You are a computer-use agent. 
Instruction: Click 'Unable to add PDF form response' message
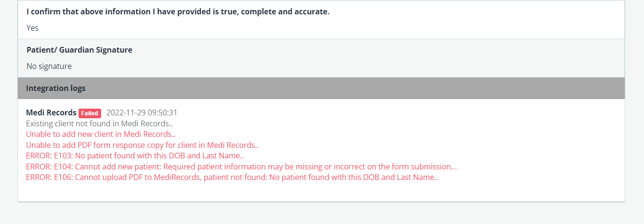click(x=142, y=145)
